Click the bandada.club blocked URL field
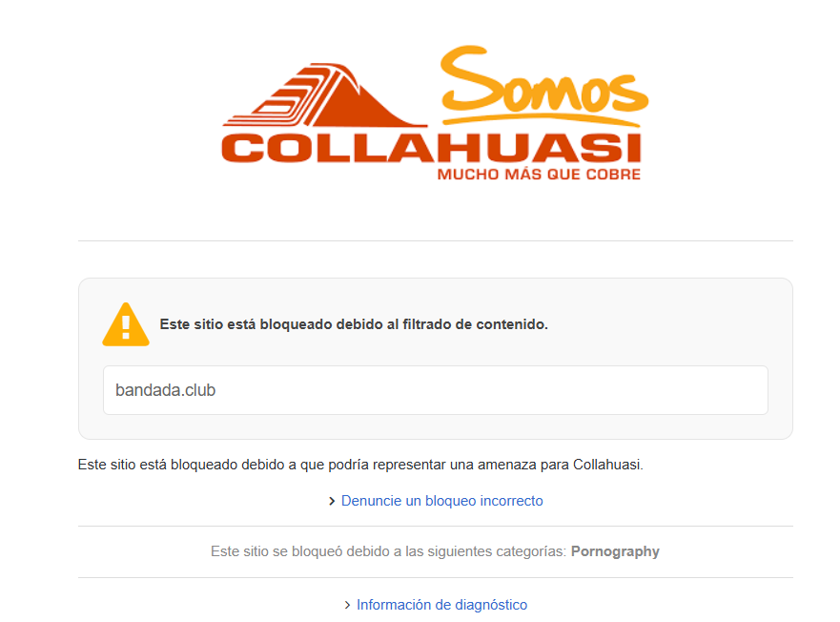 (436, 390)
